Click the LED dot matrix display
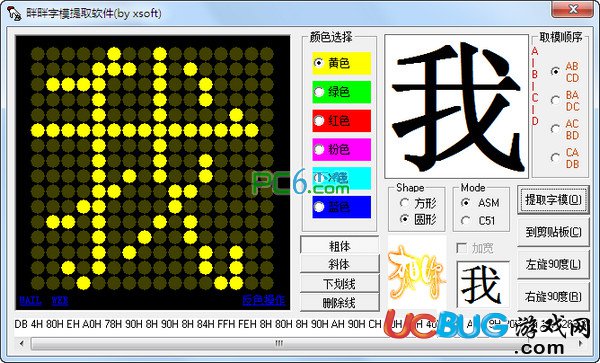The height and width of the screenshot is (363, 600). pos(152,173)
